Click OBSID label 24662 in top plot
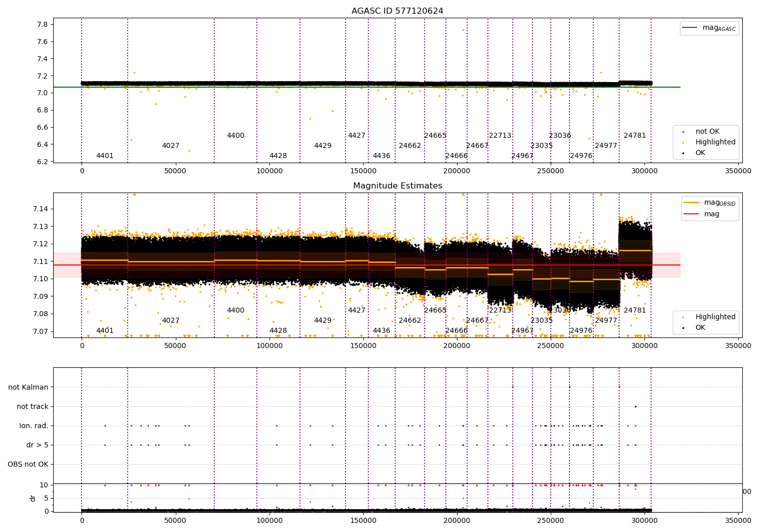The height and width of the screenshot is (532, 760). [x=410, y=146]
